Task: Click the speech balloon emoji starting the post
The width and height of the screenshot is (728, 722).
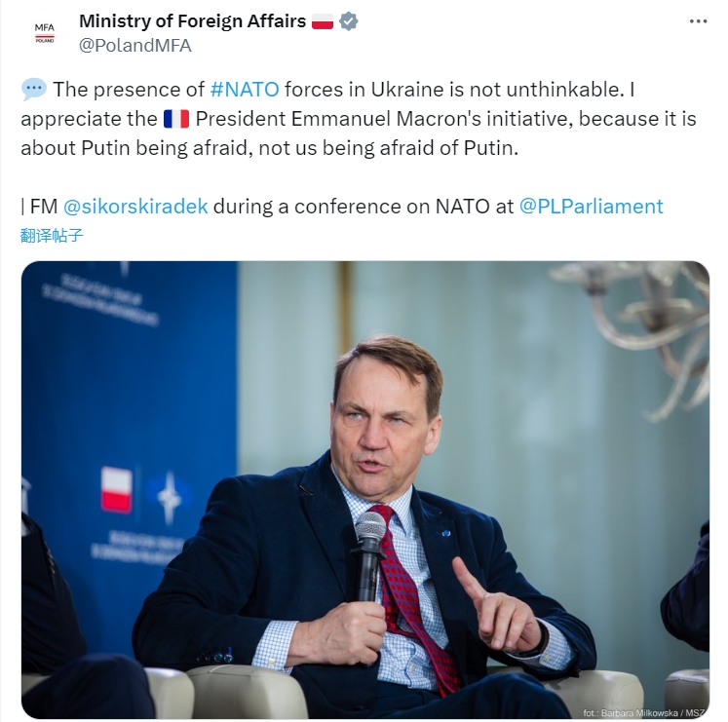Action: tap(33, 91)
